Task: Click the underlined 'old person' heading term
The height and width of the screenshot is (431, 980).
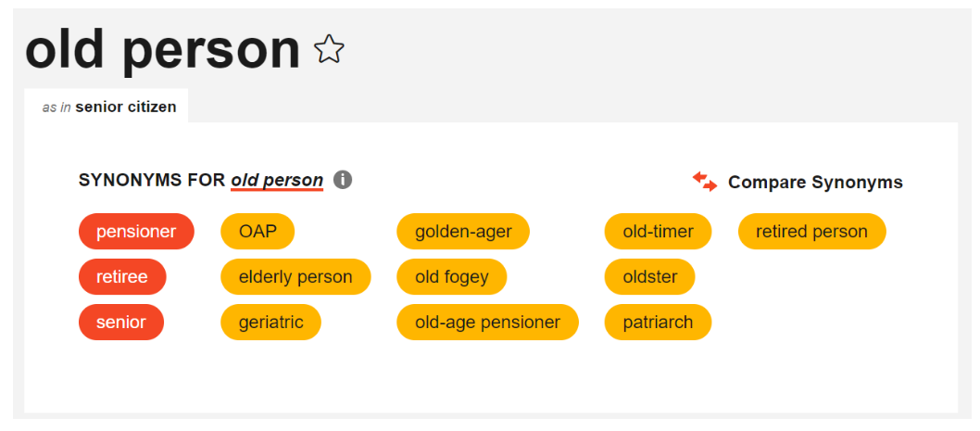Action: (x=277, y=180)
